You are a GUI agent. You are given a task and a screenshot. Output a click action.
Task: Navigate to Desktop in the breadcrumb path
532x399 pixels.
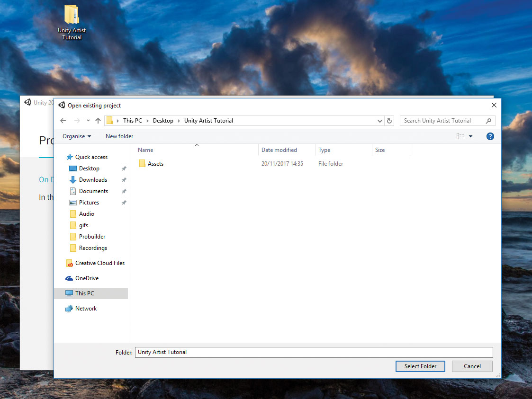(x=163, y=121)
